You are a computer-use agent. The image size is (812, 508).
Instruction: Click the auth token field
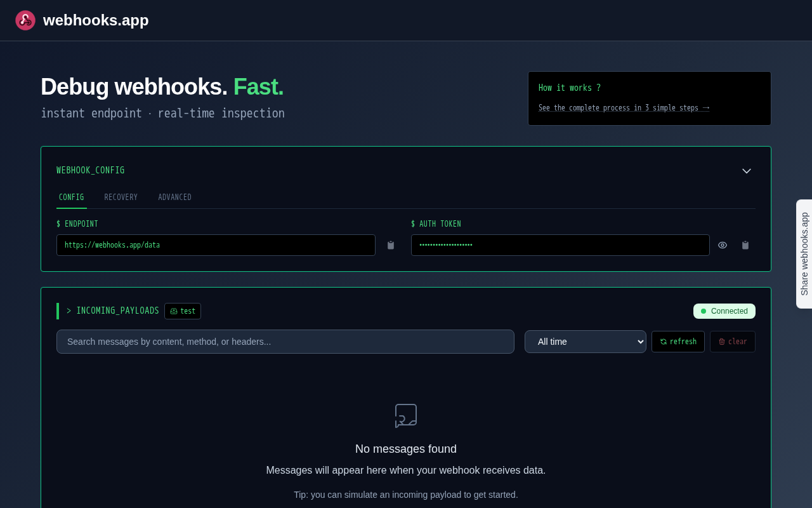click(x=560, y=245)
